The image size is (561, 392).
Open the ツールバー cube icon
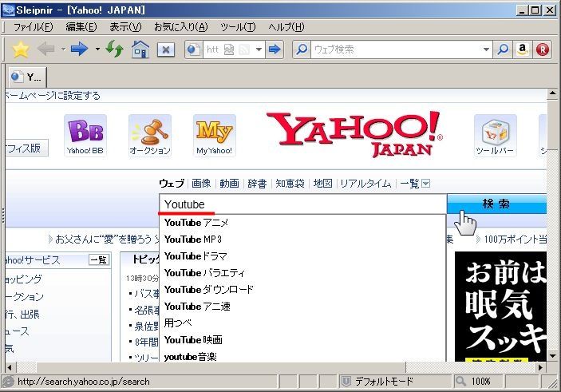496,135
